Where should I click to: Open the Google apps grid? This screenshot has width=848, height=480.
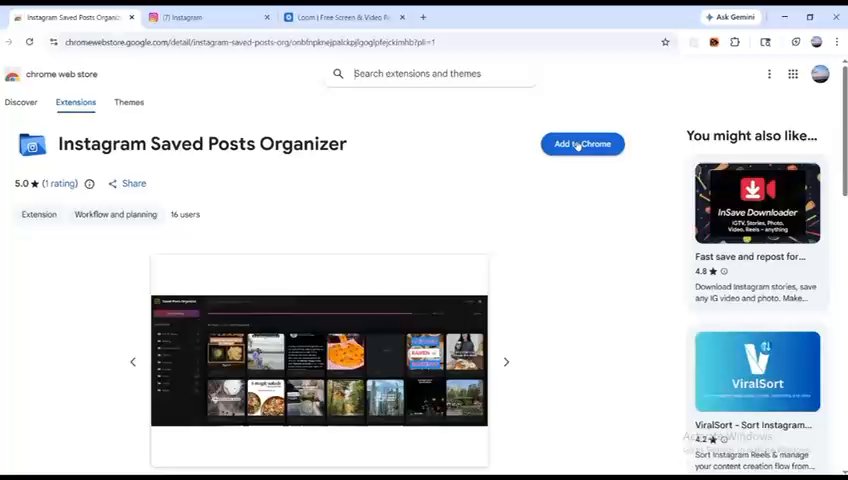coord(793,74)
